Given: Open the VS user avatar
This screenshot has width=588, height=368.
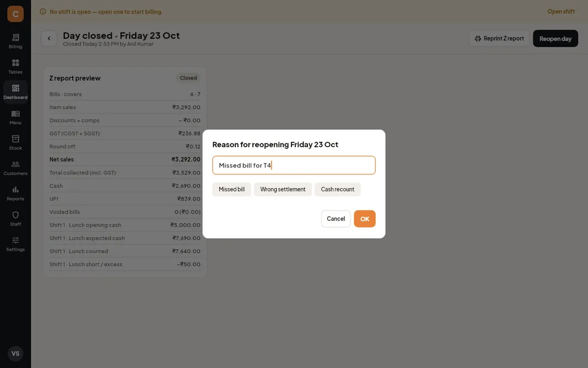Looking at the screenshot, I should click(x=16, y=354).
